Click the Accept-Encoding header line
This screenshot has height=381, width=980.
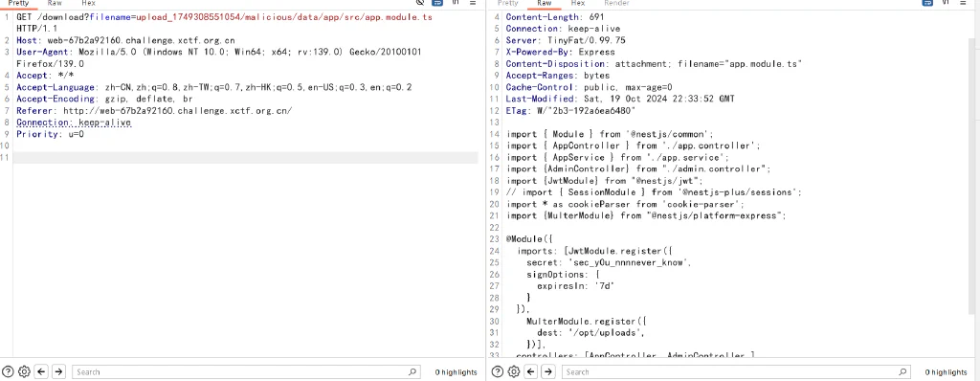tap(104, 99)
